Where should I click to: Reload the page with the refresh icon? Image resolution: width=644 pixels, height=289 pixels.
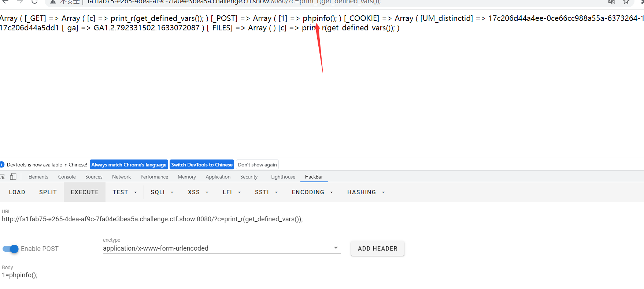pyautogui.click(x=34, y=2)
